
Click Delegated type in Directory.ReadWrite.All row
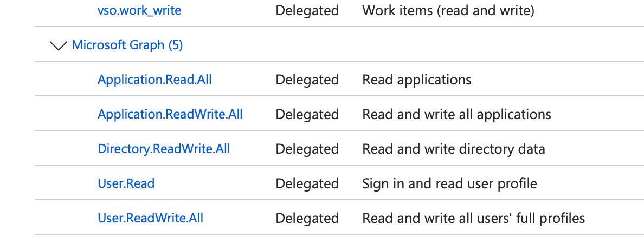coord(307,149)
